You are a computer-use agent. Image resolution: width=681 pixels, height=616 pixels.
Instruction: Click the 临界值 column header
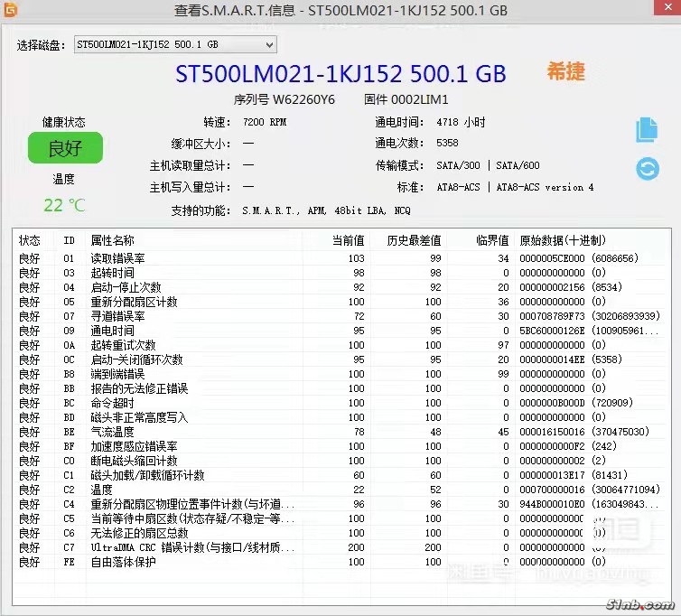pyautogui.click(x=492, y=240)
